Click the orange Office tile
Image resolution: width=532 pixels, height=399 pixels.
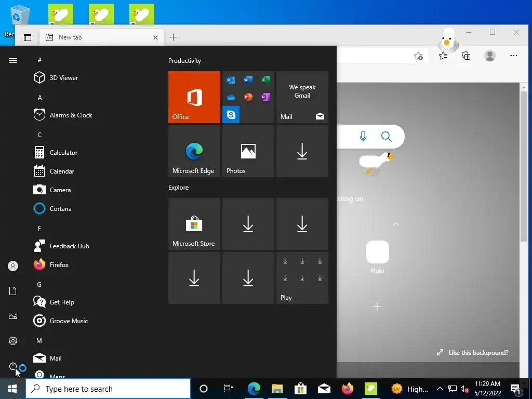pos(194,97)
